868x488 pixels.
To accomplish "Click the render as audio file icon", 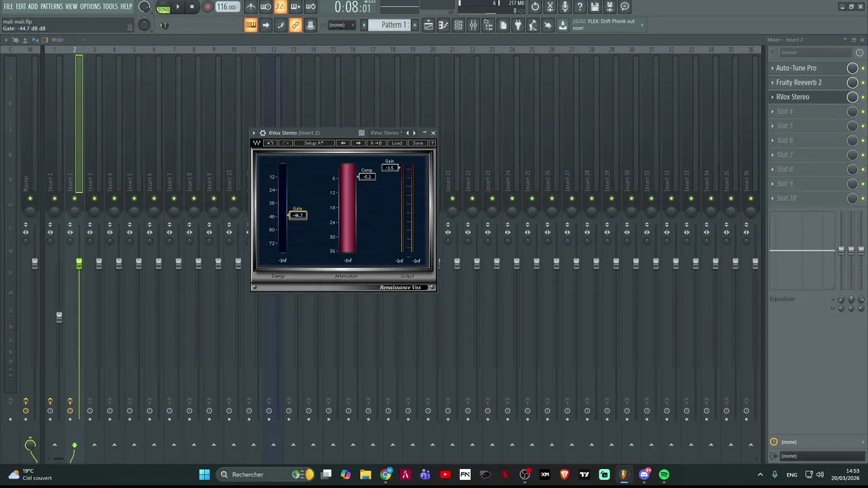I will click(610, 7).
